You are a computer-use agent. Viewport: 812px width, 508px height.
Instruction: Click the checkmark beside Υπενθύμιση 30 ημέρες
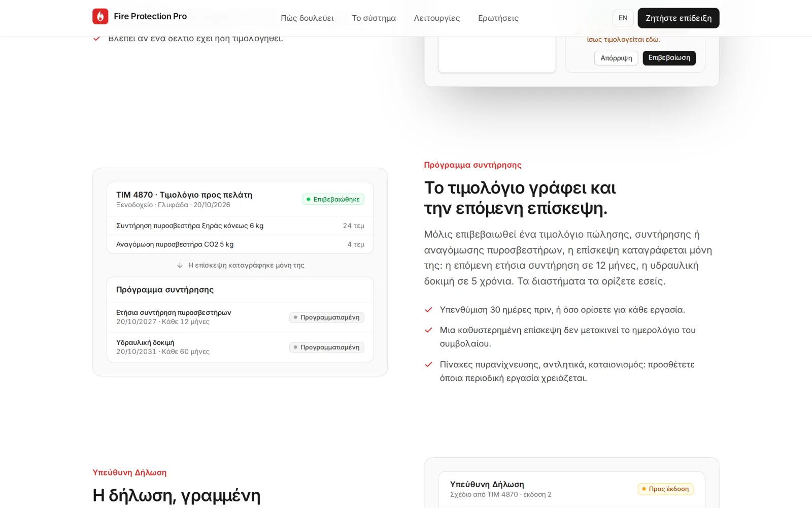[428, 310]
